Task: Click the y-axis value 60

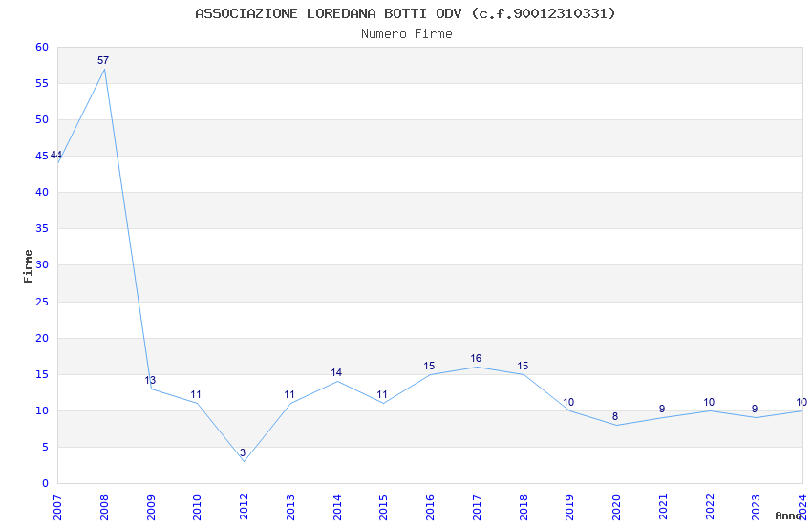Action: pyautogui.click(x=42, y=47)
